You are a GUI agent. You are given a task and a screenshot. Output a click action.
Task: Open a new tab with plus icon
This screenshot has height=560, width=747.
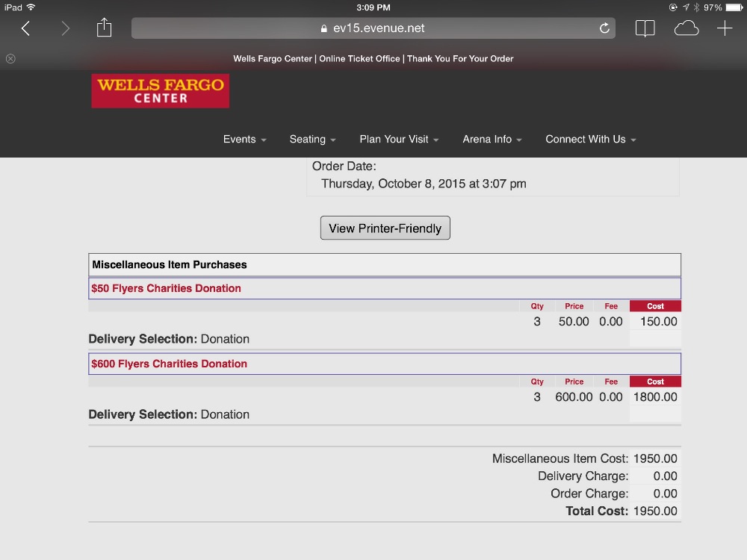[x=725, y=28]
